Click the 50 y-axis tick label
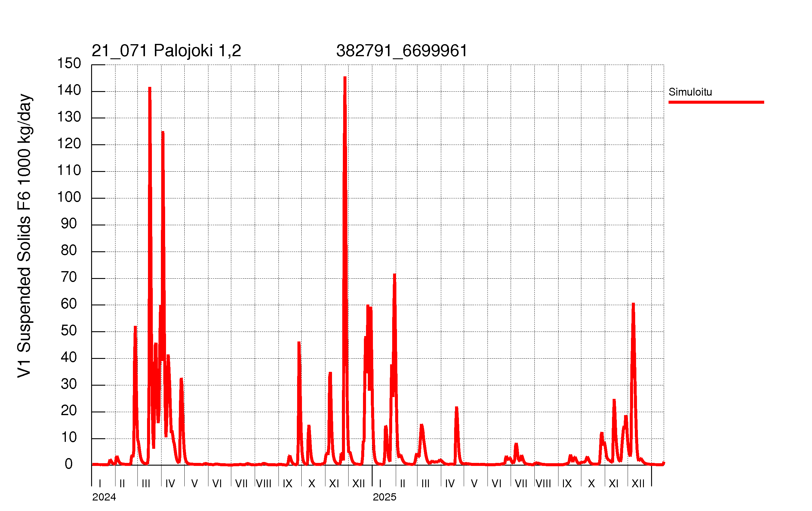The width and height of the screenshot is (812, 511). click(69, 331)
